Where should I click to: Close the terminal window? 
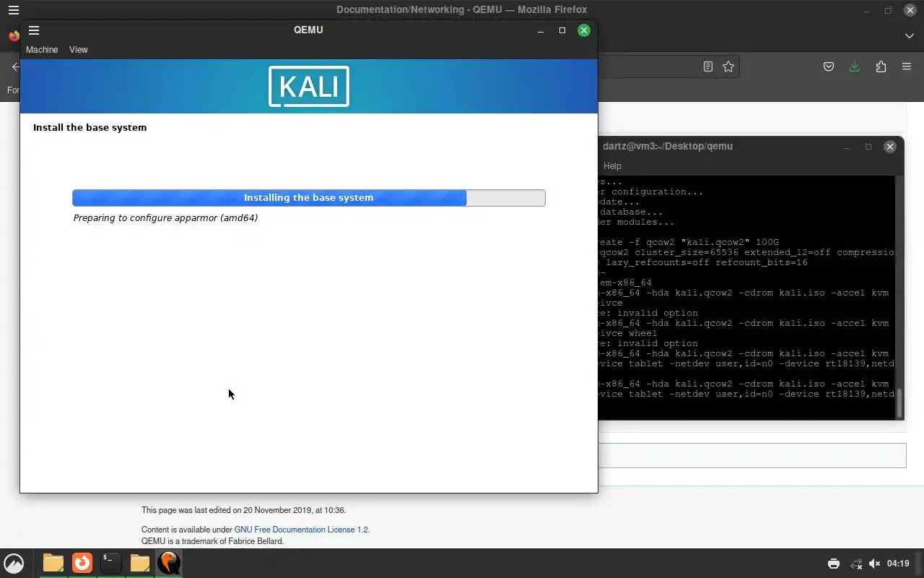[x=890, y=147]
